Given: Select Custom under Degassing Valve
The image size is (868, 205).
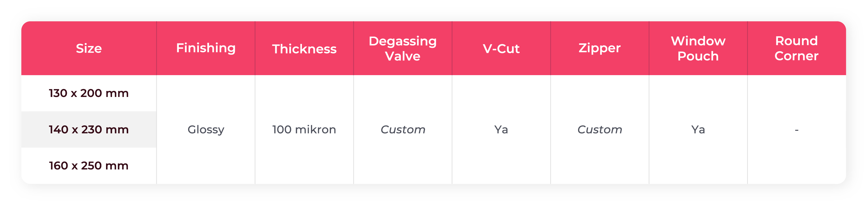Looking at the screenshot, I should pyautogui.click(x=403, y=130).
